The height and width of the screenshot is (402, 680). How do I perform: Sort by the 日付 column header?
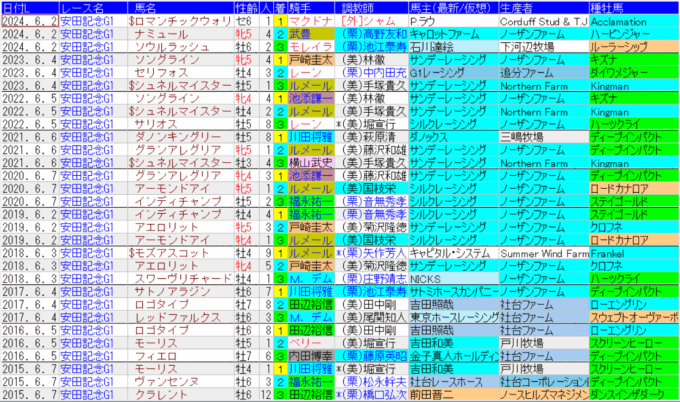click(x=29, y=8)
